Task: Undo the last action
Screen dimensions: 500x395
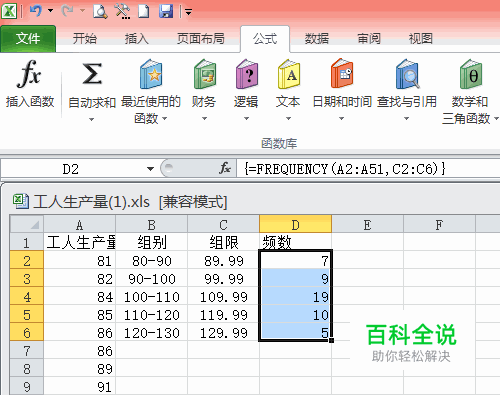Action: pos(35,11)
